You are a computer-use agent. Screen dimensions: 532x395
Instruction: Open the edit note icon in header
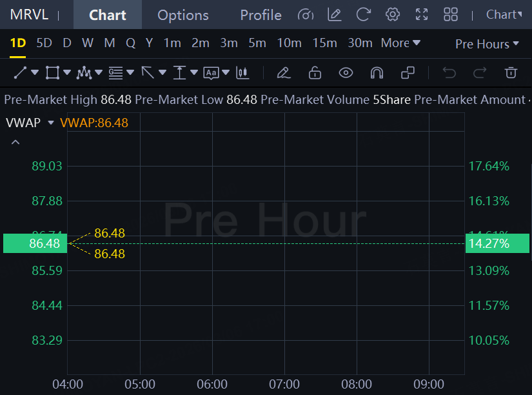pyautogui.click(x=335, y=15)
